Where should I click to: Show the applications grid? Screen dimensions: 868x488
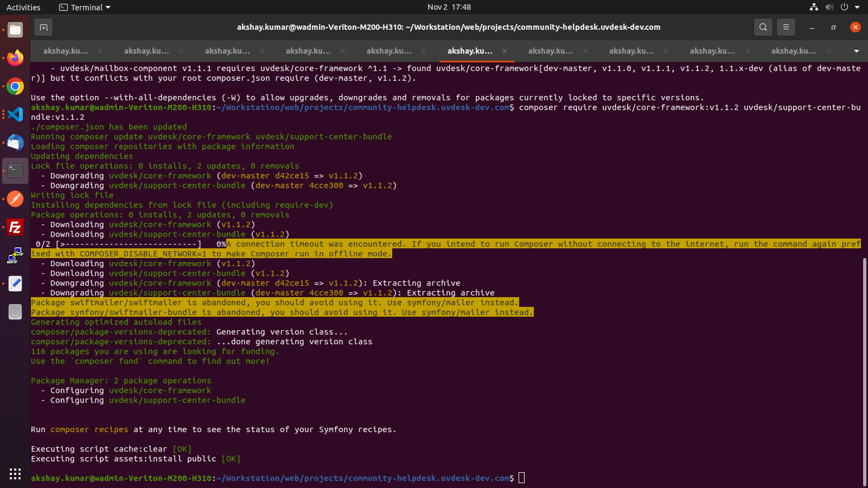click(15, 473)
